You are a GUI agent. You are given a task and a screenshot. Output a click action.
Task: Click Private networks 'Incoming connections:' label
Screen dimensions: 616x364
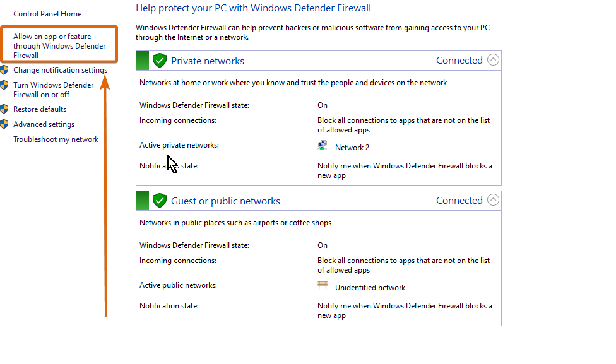point(178,120)
